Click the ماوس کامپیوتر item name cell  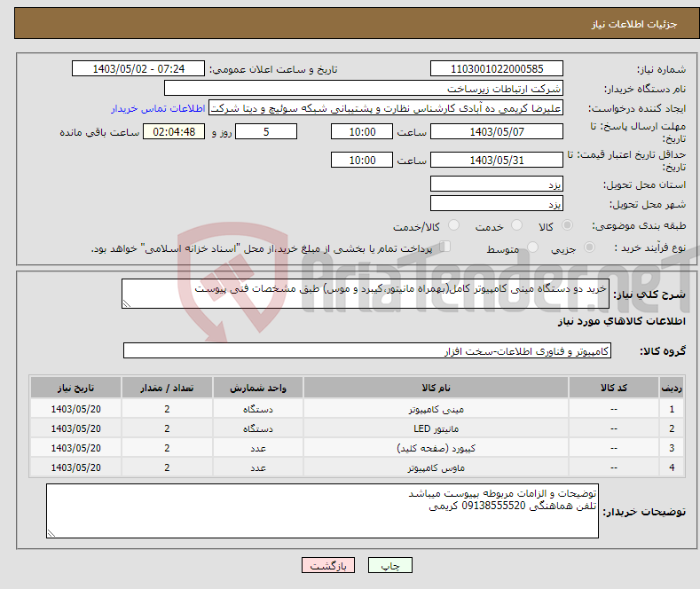point(436,467)
